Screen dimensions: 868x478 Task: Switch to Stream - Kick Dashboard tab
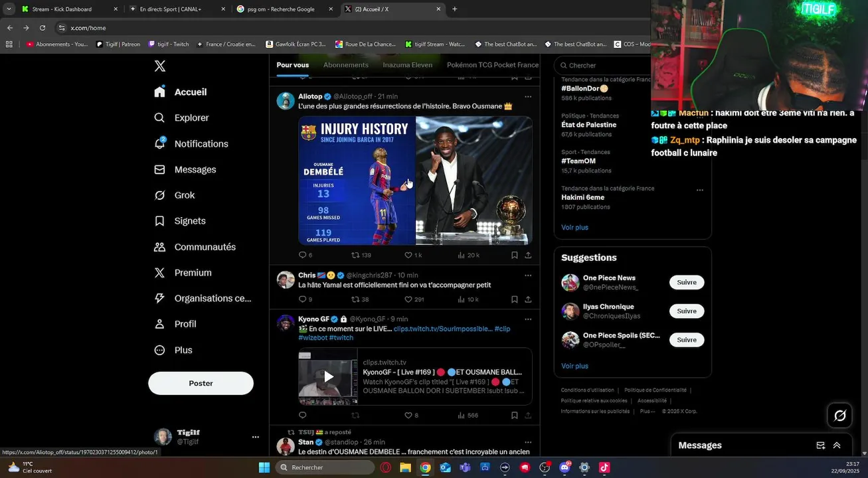click(69, 9)
